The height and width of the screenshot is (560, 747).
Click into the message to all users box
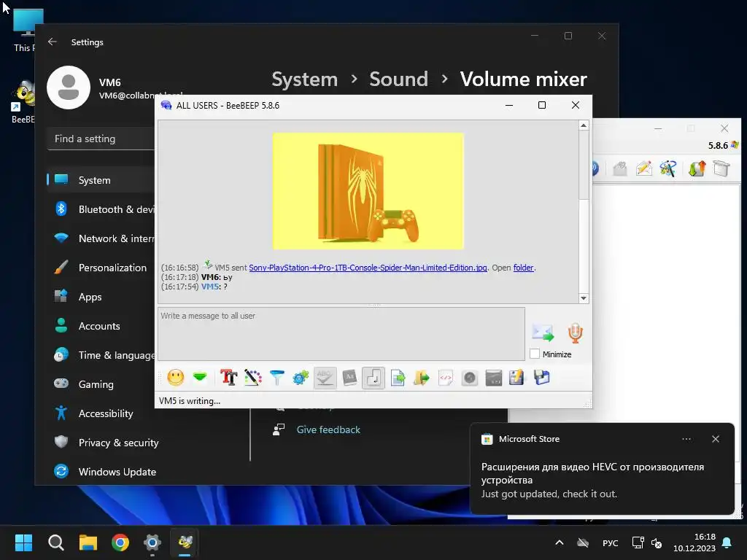pos(341,334)
